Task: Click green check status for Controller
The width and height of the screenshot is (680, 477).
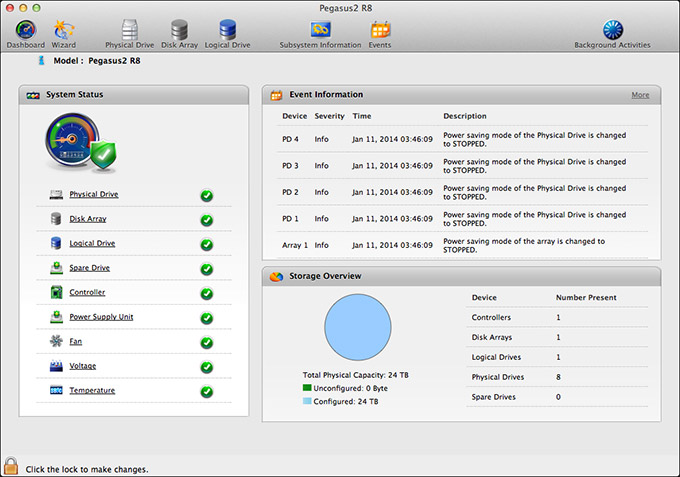Action: coord(207,294)
